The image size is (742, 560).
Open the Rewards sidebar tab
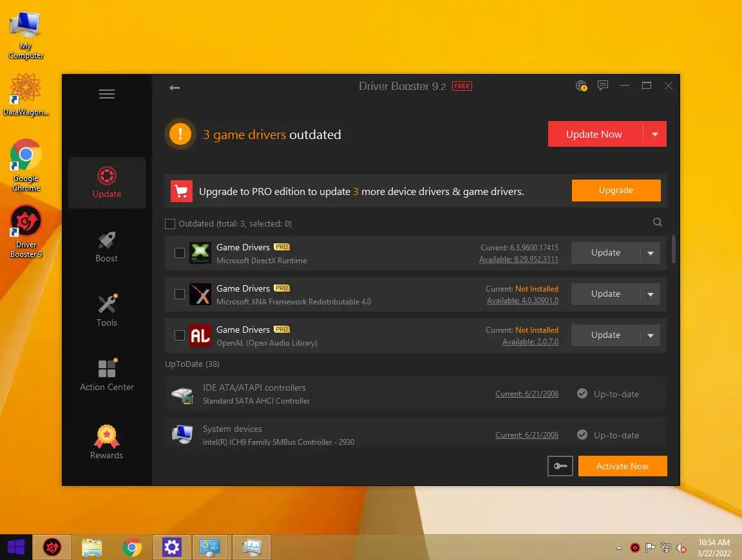[107, 442]
